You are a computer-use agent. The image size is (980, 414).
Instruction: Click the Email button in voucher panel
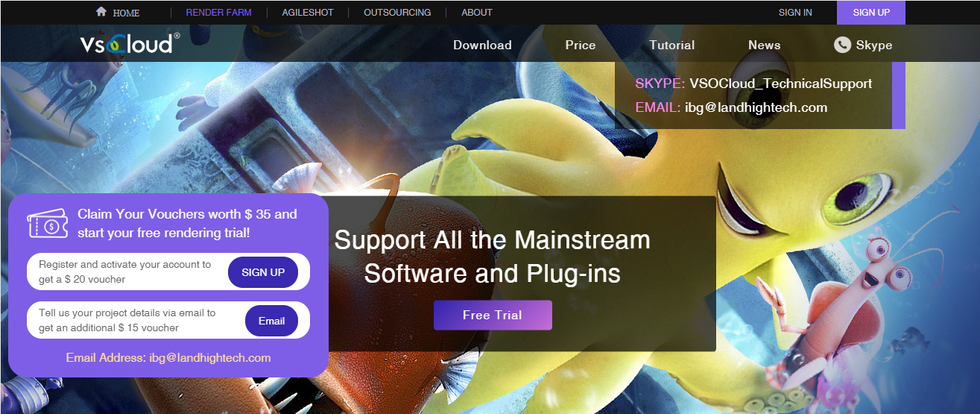(271, 321)
